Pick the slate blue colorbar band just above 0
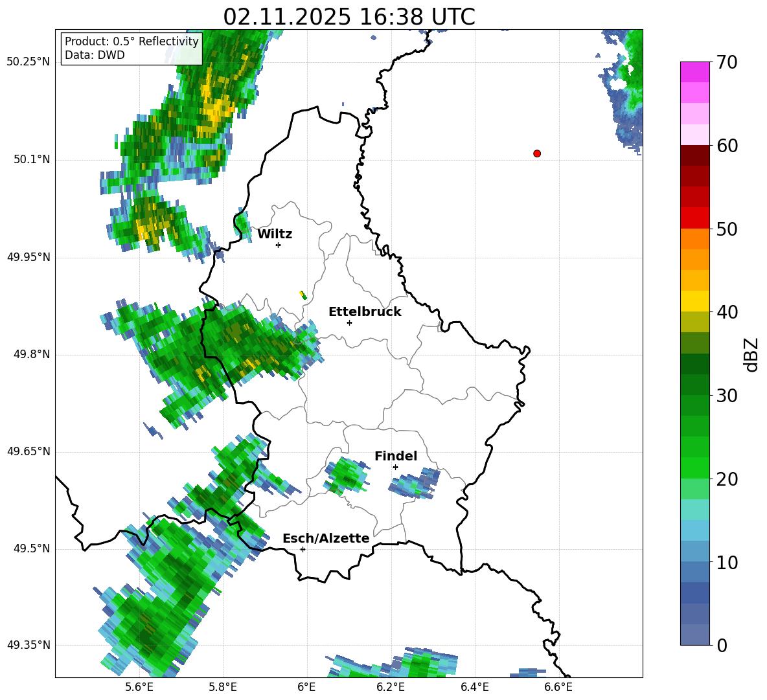 tap(694, 635)
